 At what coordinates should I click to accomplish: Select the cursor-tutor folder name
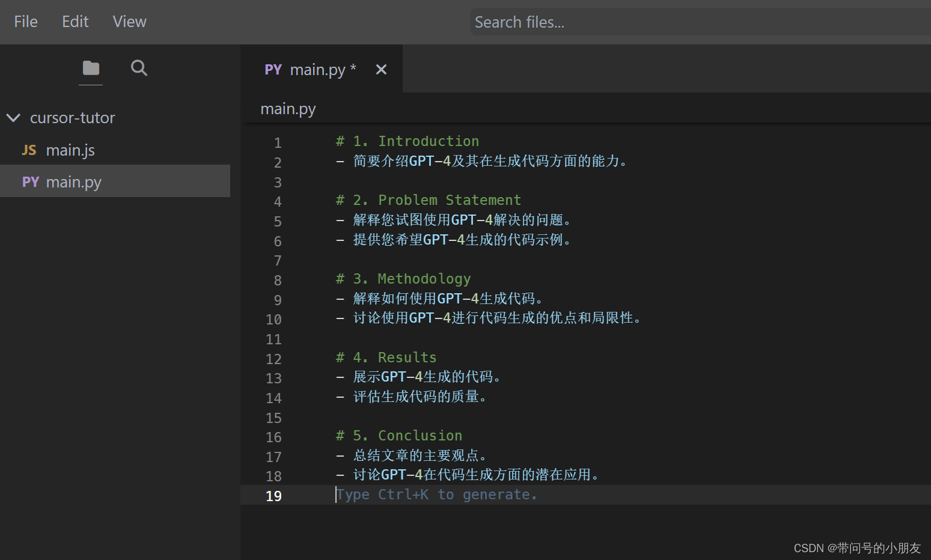[73, 118]
